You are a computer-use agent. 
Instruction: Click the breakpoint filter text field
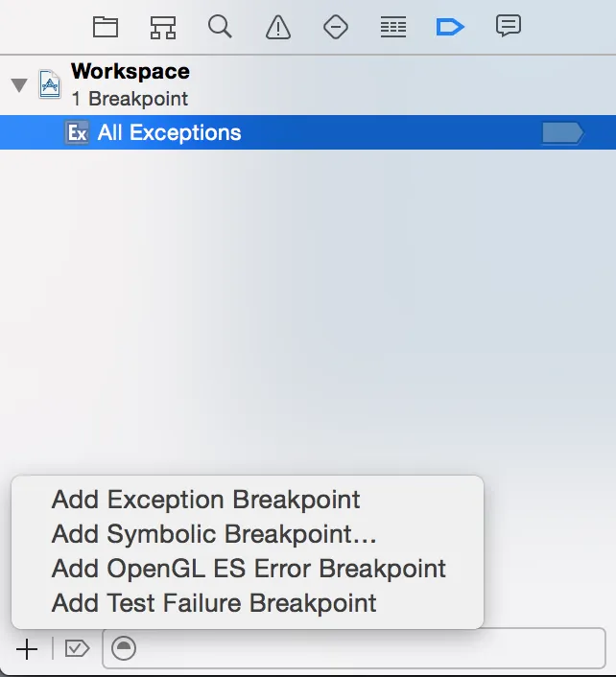click(365, 649)
